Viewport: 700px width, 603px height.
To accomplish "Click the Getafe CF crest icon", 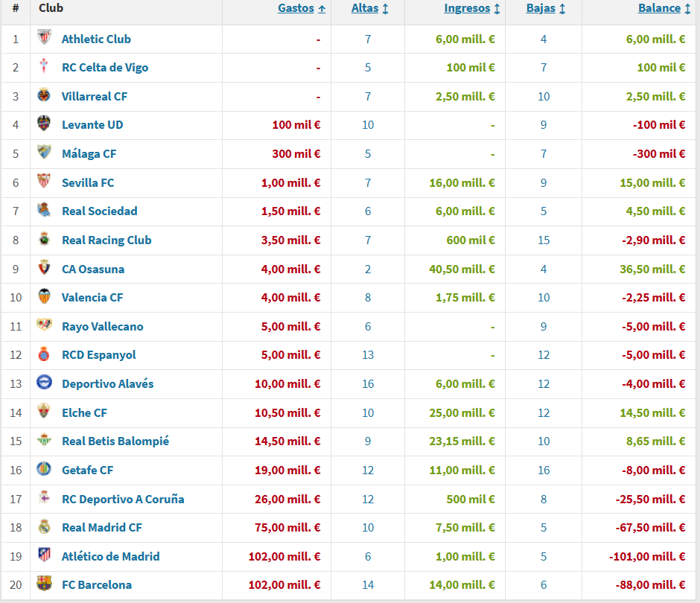I will click(44, 468).
